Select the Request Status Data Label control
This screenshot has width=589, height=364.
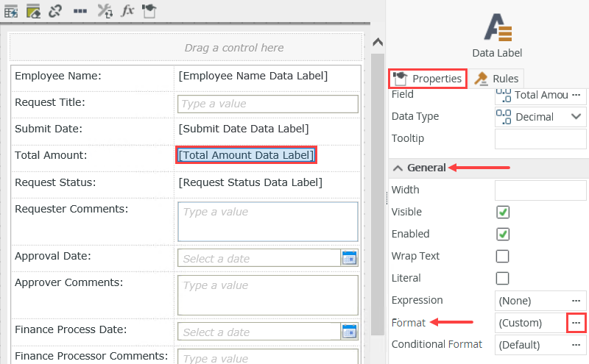pyautogui.click(x=250, y=182)
